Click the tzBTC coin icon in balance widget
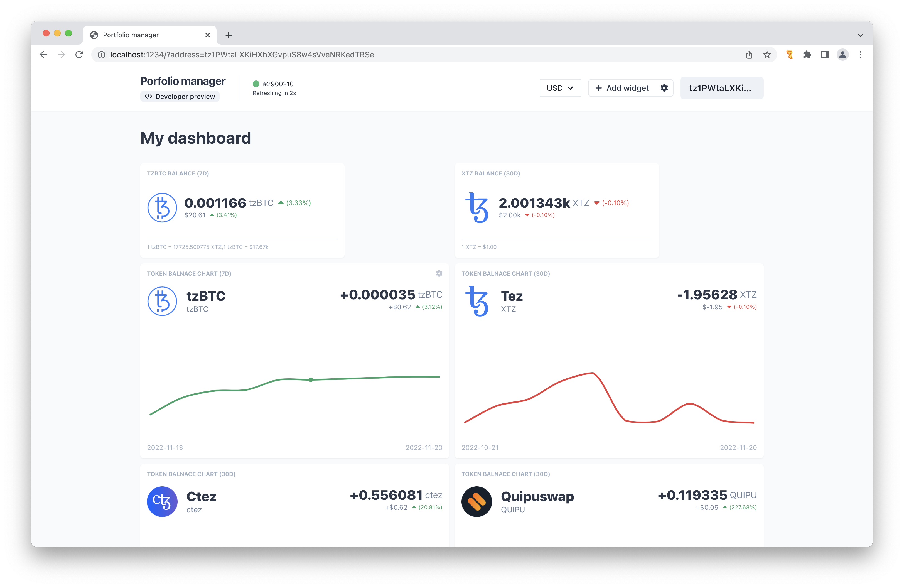Screen dimensions: 904x588 [162, 207]
